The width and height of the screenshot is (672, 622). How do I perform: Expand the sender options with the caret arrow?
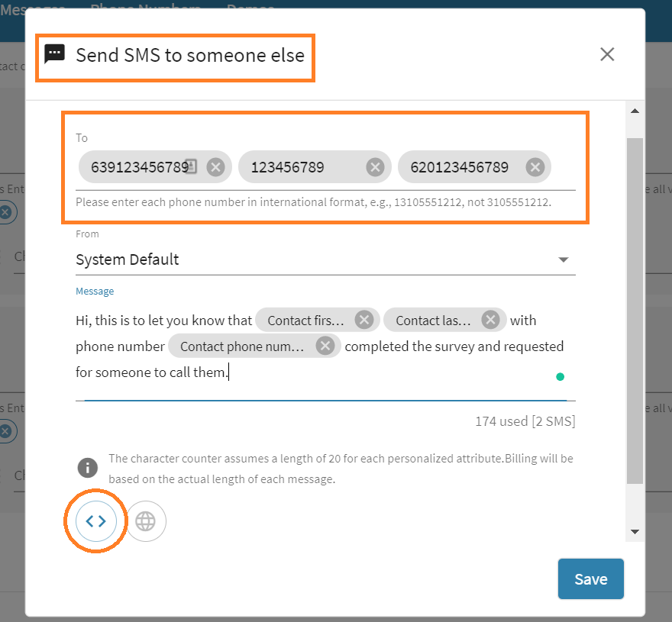pos(564,259)
